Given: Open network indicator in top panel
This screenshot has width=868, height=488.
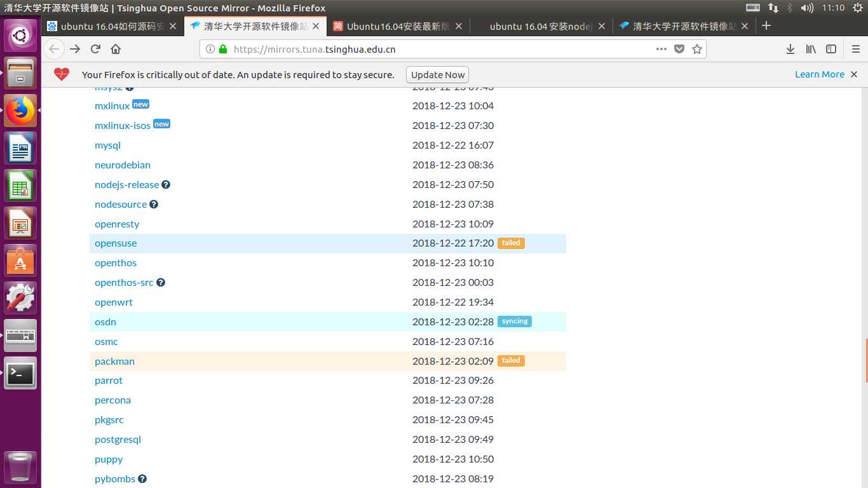Looking at the screenshot, I should 773,8.
